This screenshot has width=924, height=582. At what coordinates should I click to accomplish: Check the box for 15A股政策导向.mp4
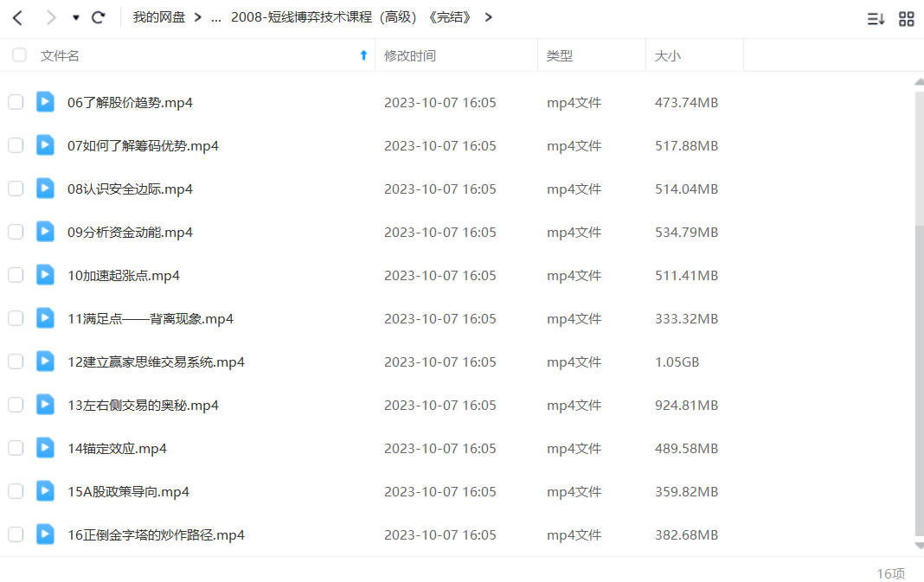[x=16, y=491]
